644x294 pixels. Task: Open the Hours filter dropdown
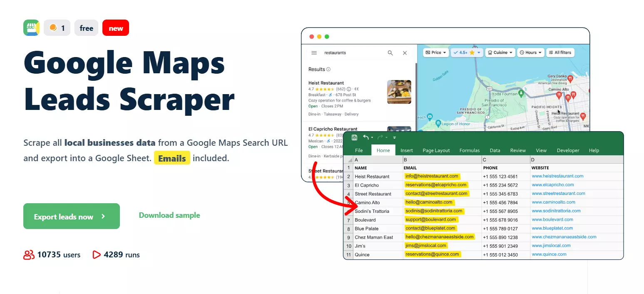(531, 52)
